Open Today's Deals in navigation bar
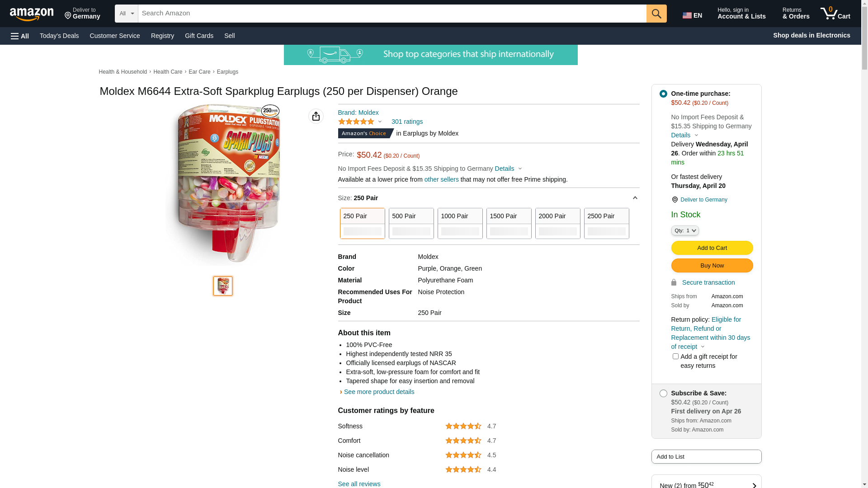Viewport: 868px width, 488px height. 59,36
